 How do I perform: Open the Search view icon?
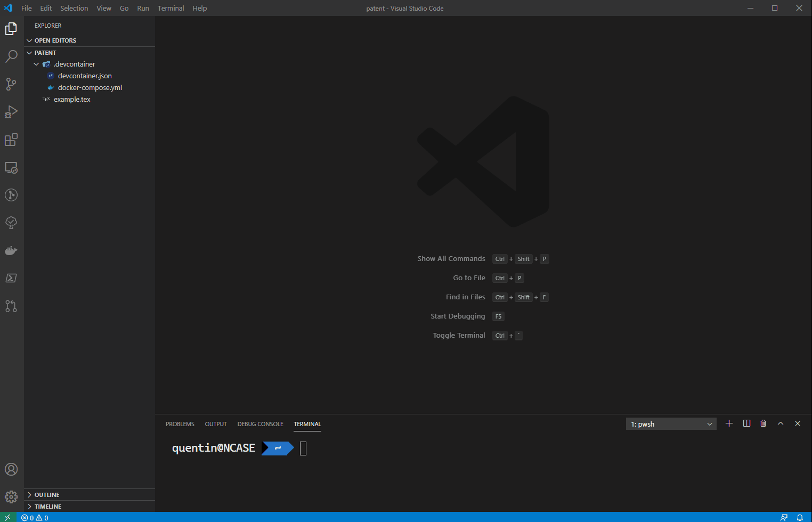click(x=11, y=56)
